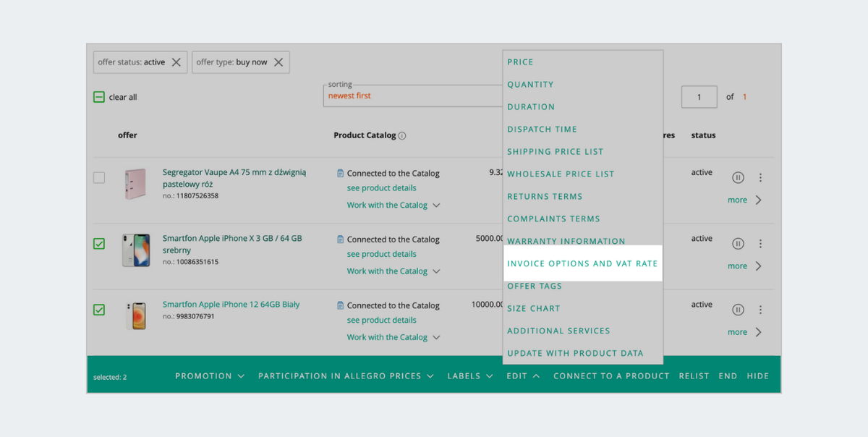Open the Promotion dropdown in bottom bar

tap(210, 376)
